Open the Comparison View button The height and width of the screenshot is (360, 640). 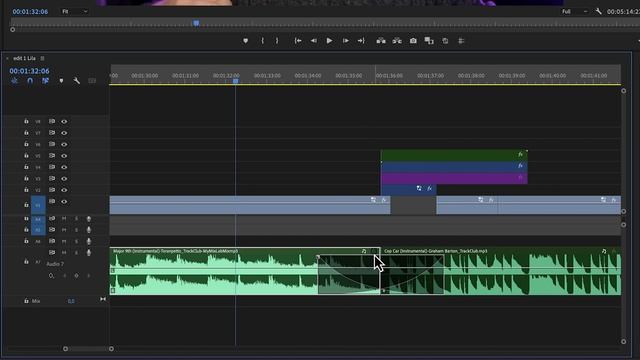click(x=429, y=41)
